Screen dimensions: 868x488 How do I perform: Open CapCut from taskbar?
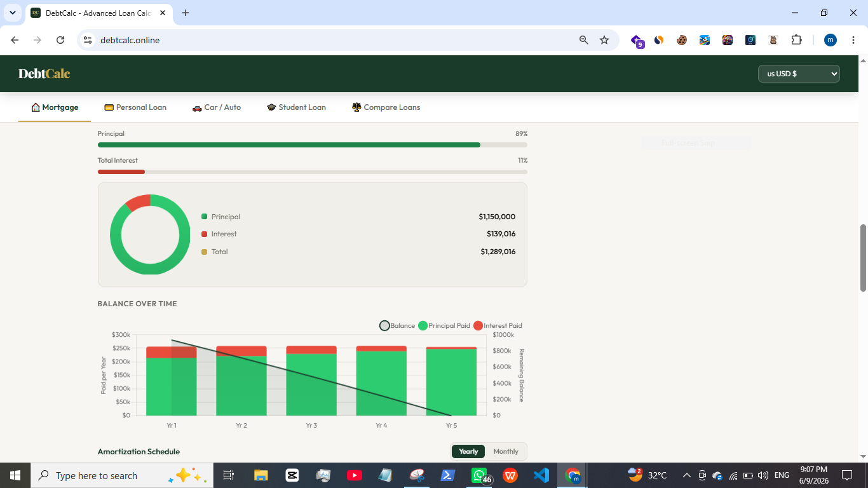click(292, 475)
